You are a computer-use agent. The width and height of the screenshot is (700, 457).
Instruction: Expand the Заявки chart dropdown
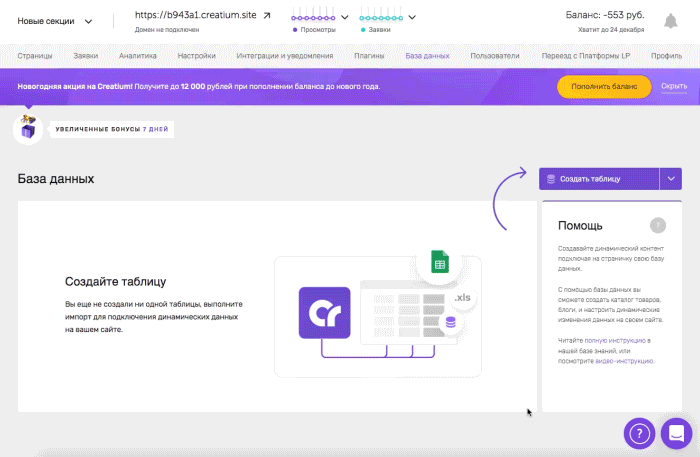point(412,17)
